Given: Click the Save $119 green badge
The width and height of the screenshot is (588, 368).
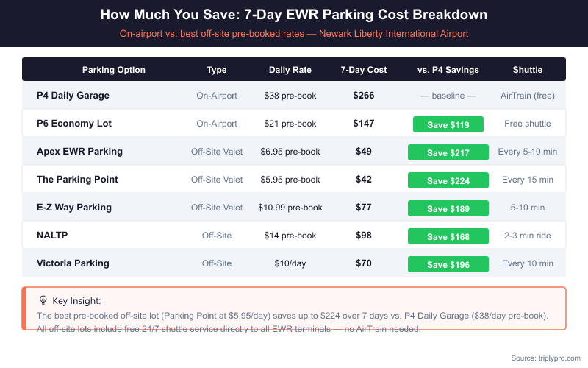Looking at the screenshot, I should click(x=448, y=124).
